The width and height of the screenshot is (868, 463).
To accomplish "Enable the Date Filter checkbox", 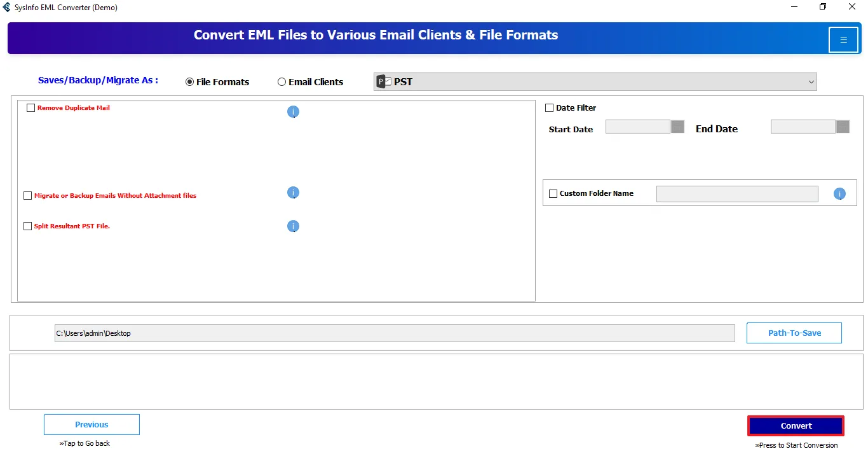I will point(550,108).
